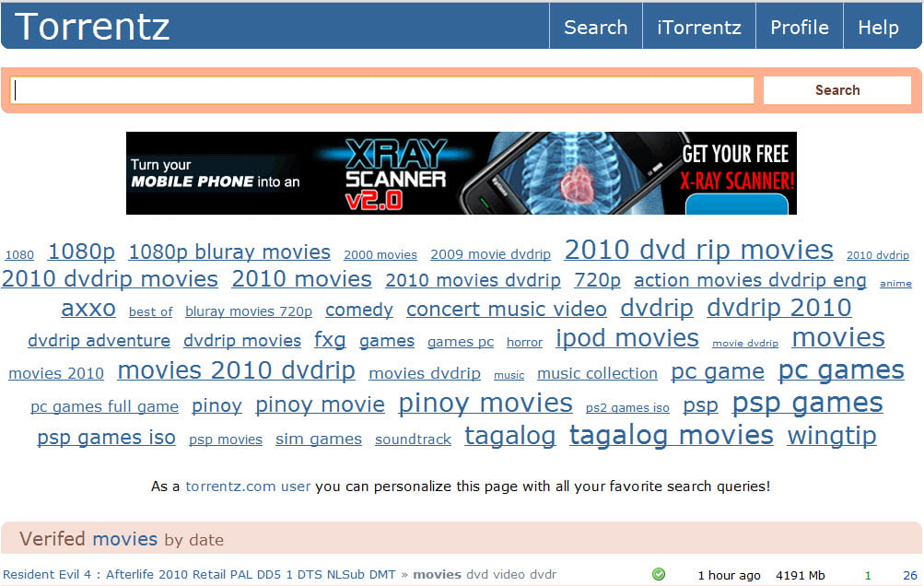This screenshot has height=586, width=924.
Task: Open 'movies 2010 dvdrip' tag
Action: pos(236,370)
